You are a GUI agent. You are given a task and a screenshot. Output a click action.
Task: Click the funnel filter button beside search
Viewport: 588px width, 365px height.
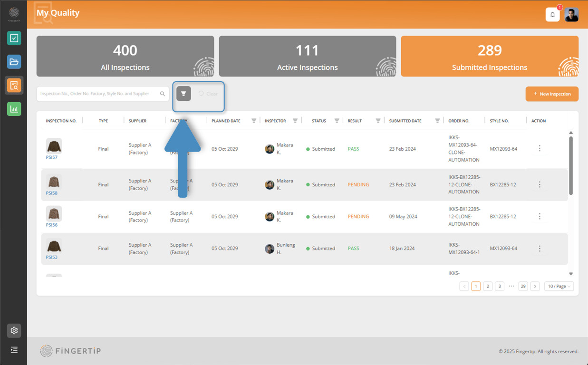click(183, 94)
